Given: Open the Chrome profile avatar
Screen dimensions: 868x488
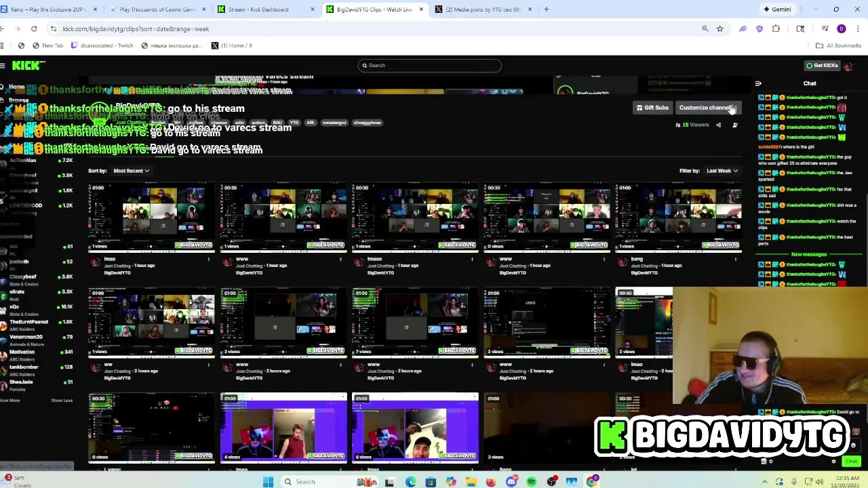Looking at the screenshot, I should click(x=842, y=28).
